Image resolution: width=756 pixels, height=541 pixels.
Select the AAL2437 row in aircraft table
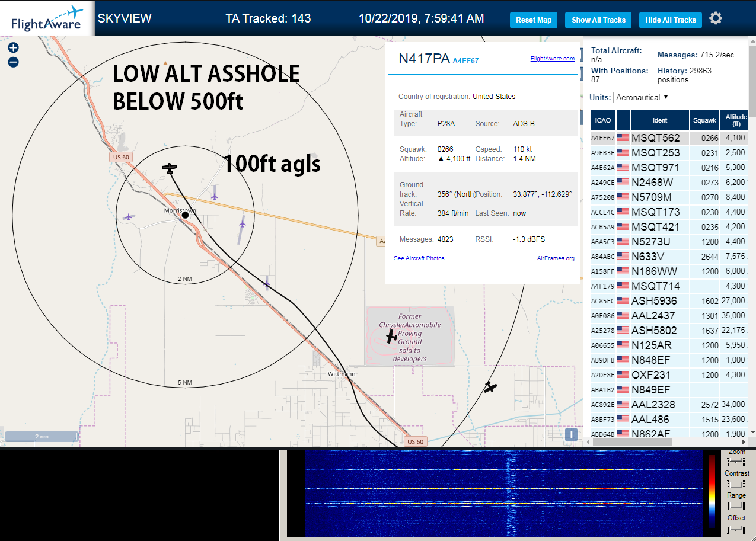coord(670,316)
